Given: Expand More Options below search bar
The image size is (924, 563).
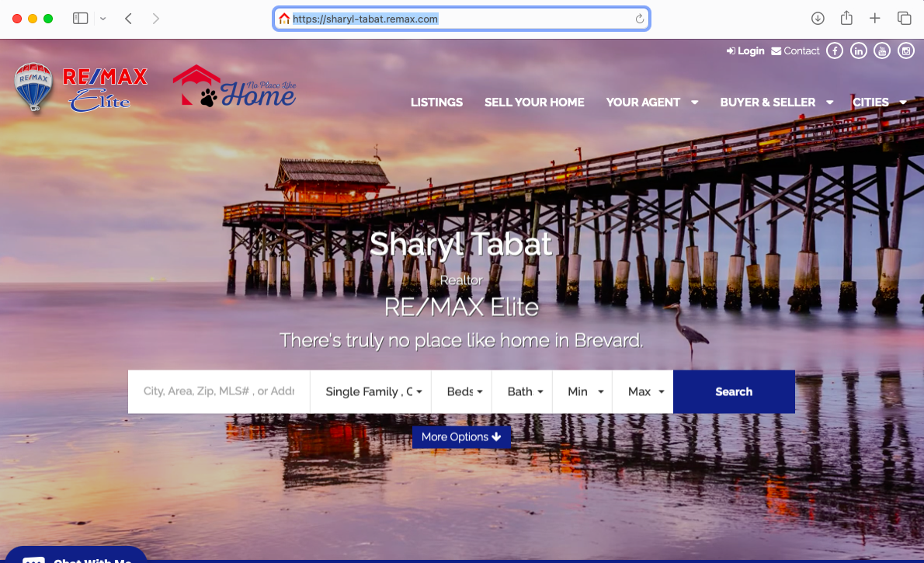Looking at the screenshot, I should click(461, 437).
